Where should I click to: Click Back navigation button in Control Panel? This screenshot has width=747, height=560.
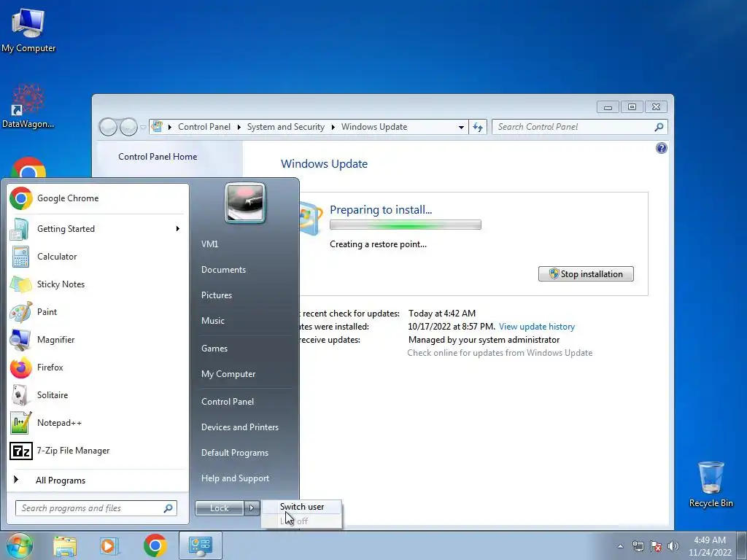point(108,127)
